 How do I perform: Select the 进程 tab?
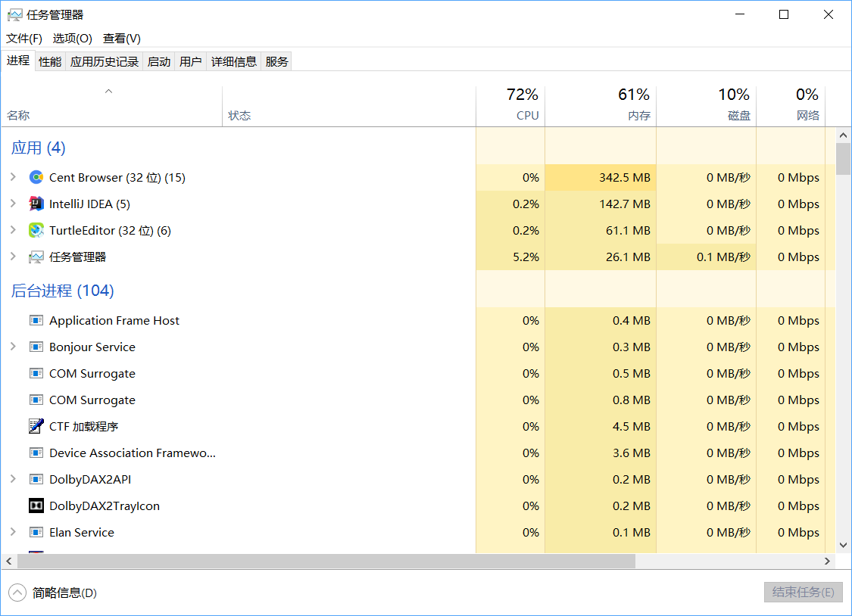click(x=18, y=61)
